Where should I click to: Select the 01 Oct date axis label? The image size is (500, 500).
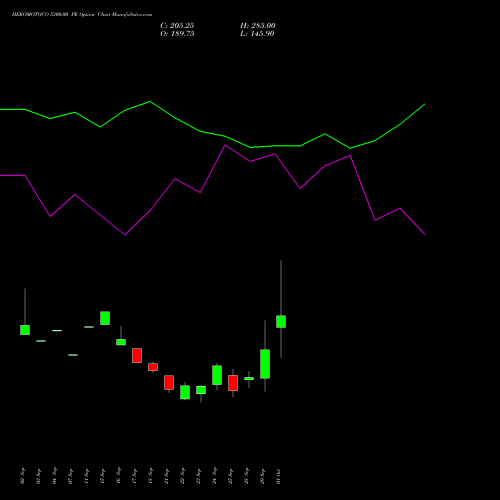coord(278,476)
